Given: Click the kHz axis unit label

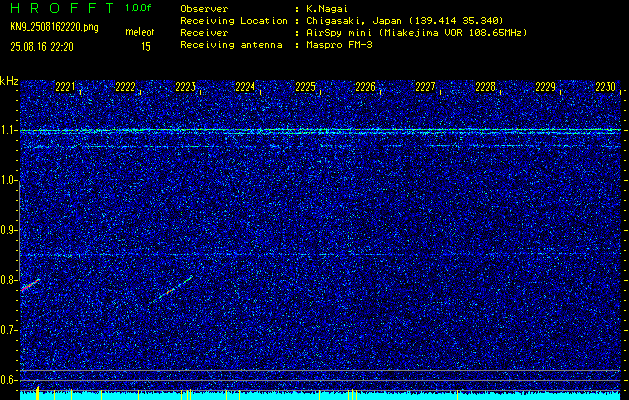Looking at the screenshot, I should tap(9, 81).
